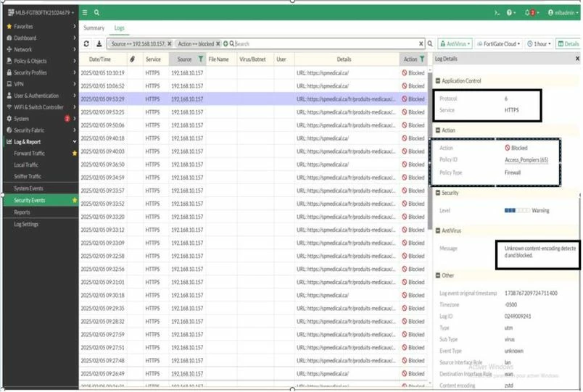Screen dimensions: 583x392
Task: Open the AntiVirus log type dropdown
Action: 455,44
